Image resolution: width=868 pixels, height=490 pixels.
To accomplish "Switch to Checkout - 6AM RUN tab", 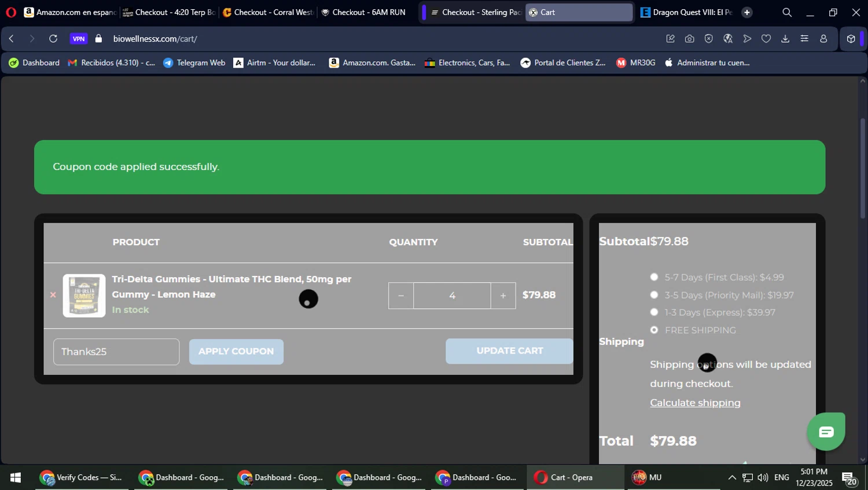I will [x=367, y=12].
